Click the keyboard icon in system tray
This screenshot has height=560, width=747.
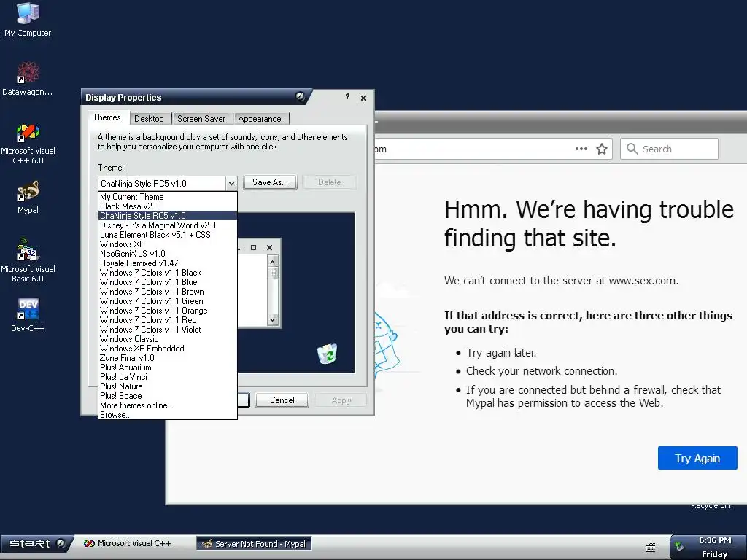pyautogui.click(x=650, y=547)
